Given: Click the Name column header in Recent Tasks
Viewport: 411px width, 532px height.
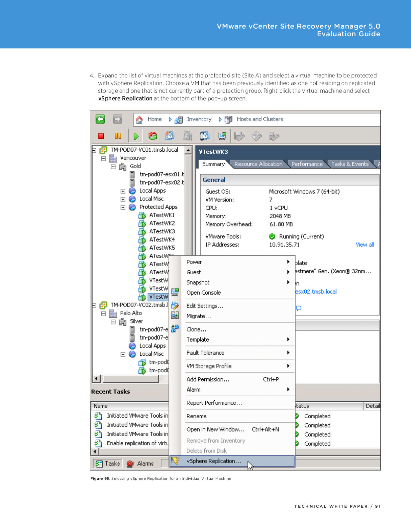Looking at the screenshot, I should point(130,406).
